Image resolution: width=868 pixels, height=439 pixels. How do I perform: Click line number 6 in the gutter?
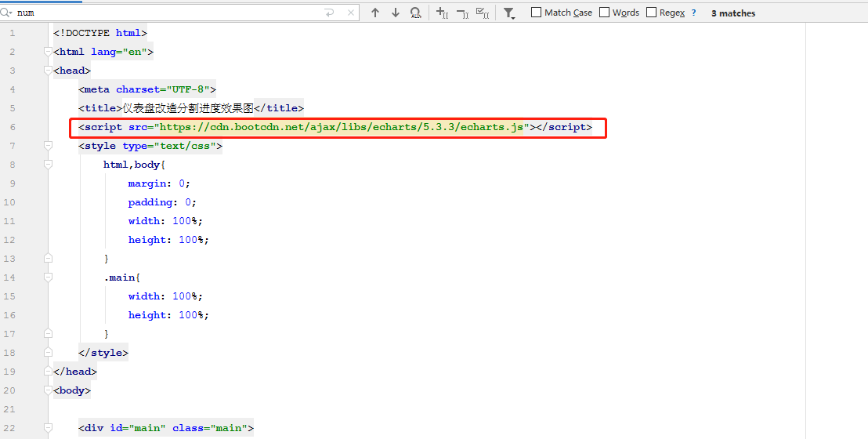13,127
